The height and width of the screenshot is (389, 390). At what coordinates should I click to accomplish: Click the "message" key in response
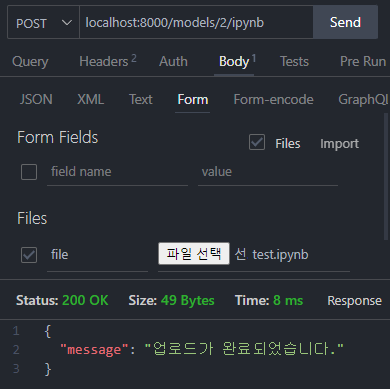click(94, 350)
